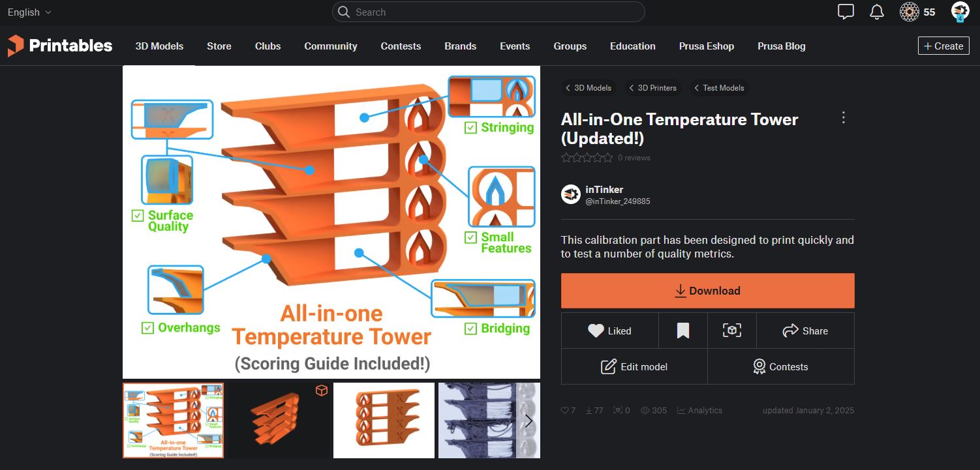Select the dark 3D model thumbnail
980x470 pixels.
click(279, 420)
